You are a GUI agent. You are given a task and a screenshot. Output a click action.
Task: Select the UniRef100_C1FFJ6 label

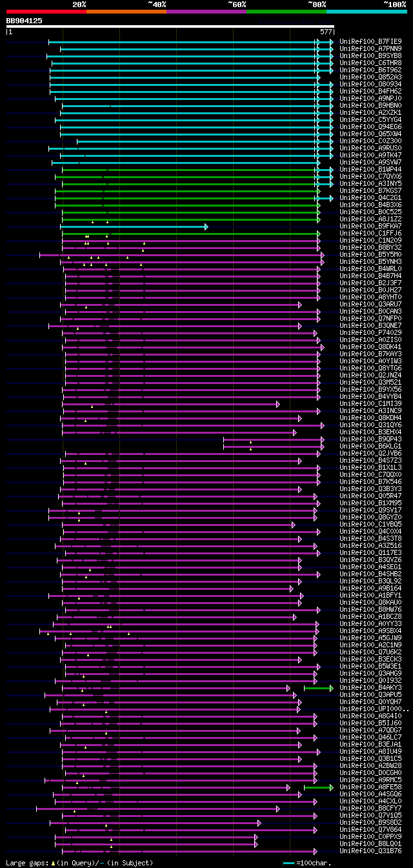point(370,233)
